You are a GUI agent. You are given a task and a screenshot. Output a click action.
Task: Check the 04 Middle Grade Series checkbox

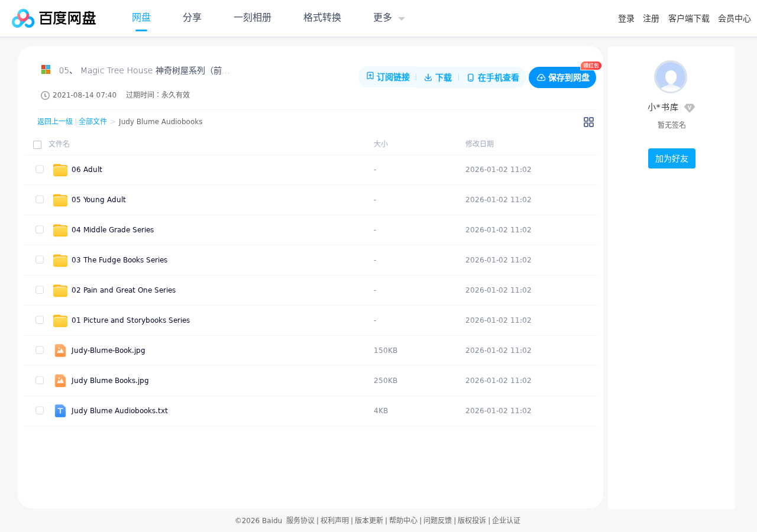40,229
